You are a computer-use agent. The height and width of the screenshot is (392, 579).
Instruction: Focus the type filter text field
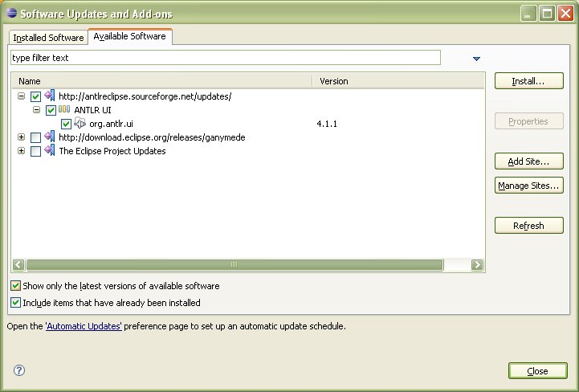pyautogui.click(x=225, y=58)
